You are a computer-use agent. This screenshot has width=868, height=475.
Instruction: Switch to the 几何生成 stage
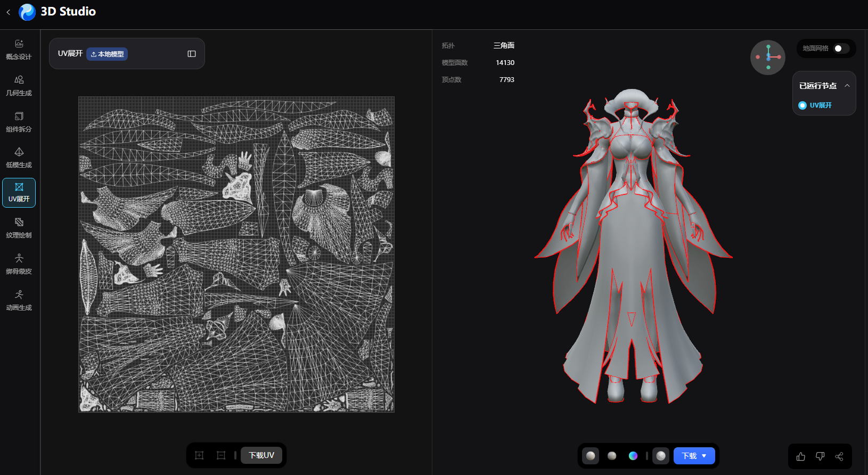(19, 86)
